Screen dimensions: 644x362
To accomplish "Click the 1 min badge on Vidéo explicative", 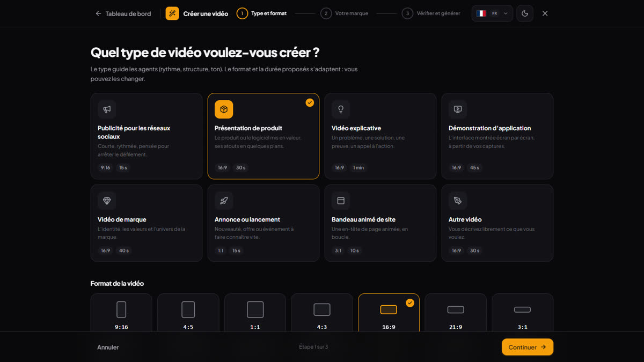I will click(358, 168).
